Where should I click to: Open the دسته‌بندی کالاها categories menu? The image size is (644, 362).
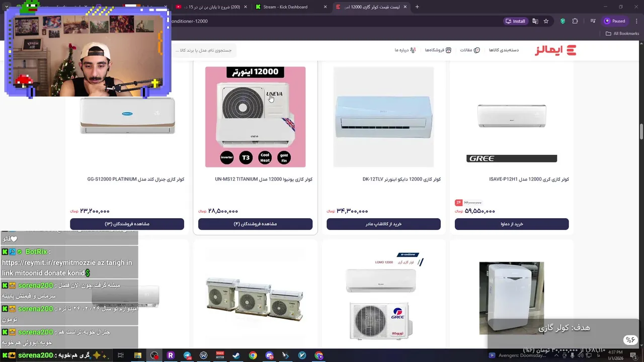(504, 50)
